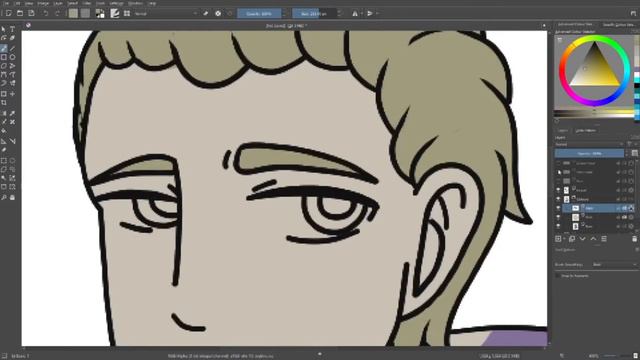
Task: Open vertical mirror options arrow
Action: tap(377, 13)
